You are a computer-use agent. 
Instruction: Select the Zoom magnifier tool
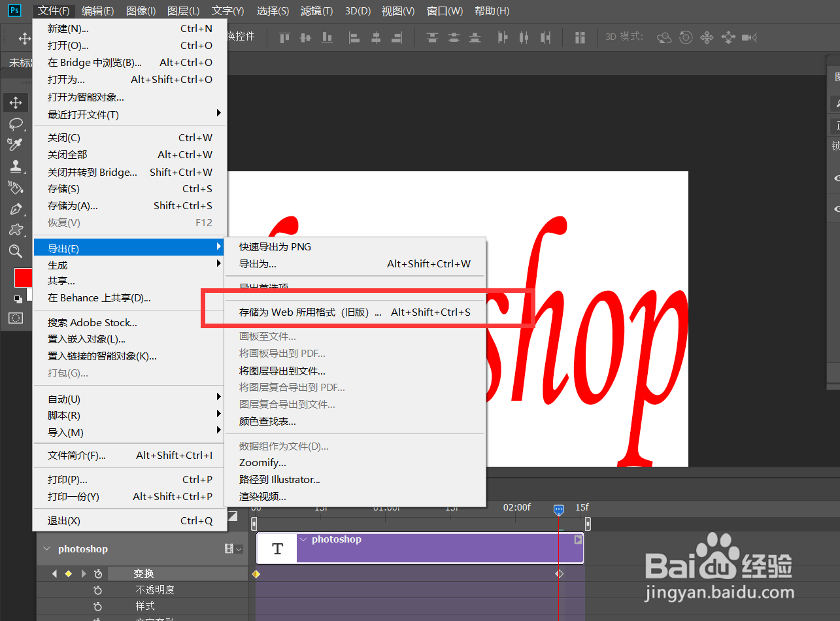16,251
